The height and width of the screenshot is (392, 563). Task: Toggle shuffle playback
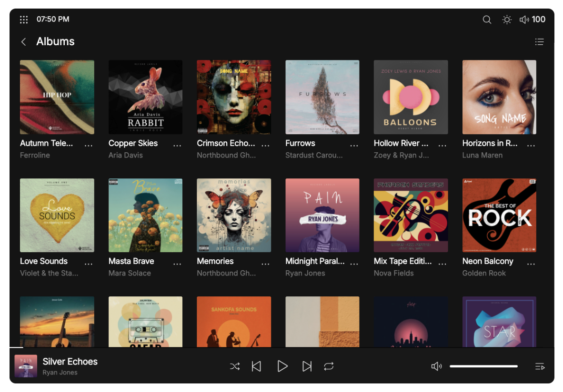click(x=235, y=366)
